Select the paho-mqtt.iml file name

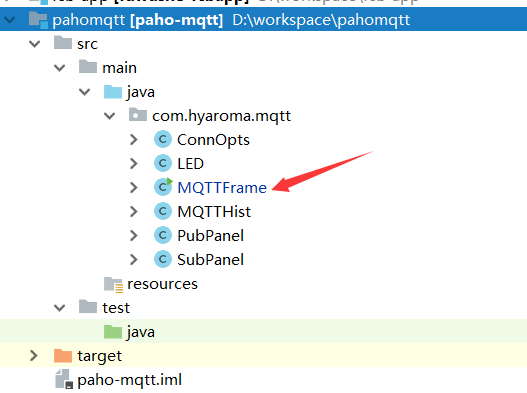tap(129, 380)
